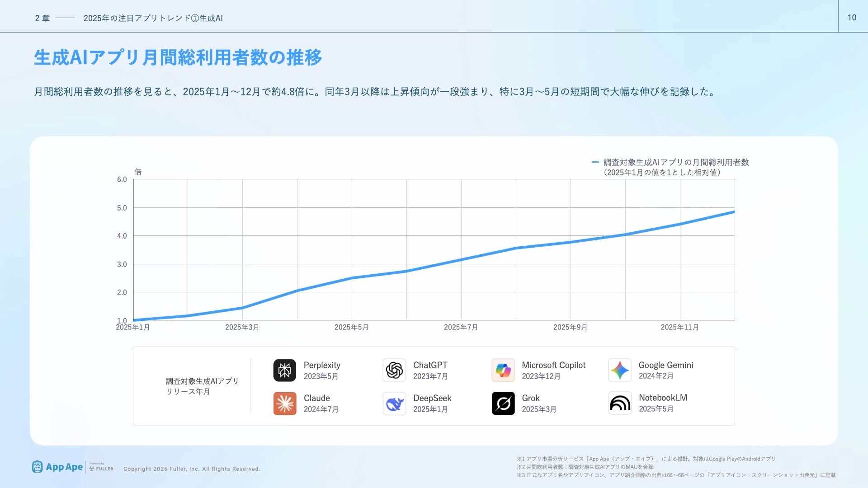Click the 2025年11月 x-axis label
Screen dimensions: 868x488
point(679,327)
